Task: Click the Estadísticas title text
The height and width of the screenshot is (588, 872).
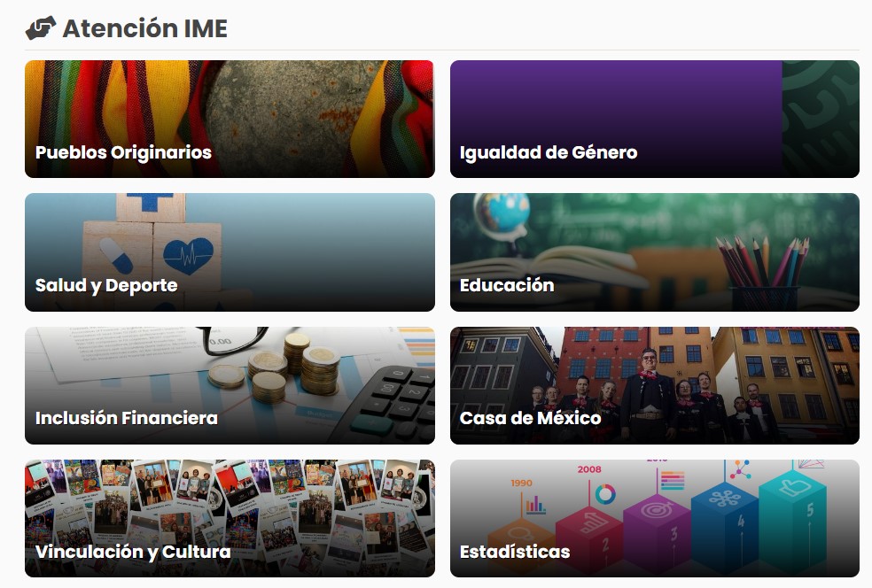Action: coord(514,552)
